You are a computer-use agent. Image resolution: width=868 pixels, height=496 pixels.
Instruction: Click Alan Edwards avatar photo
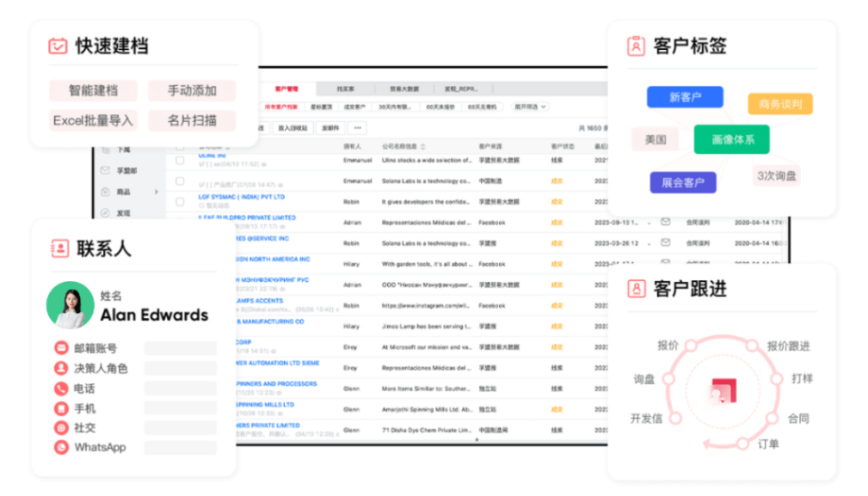pos(71,305)
